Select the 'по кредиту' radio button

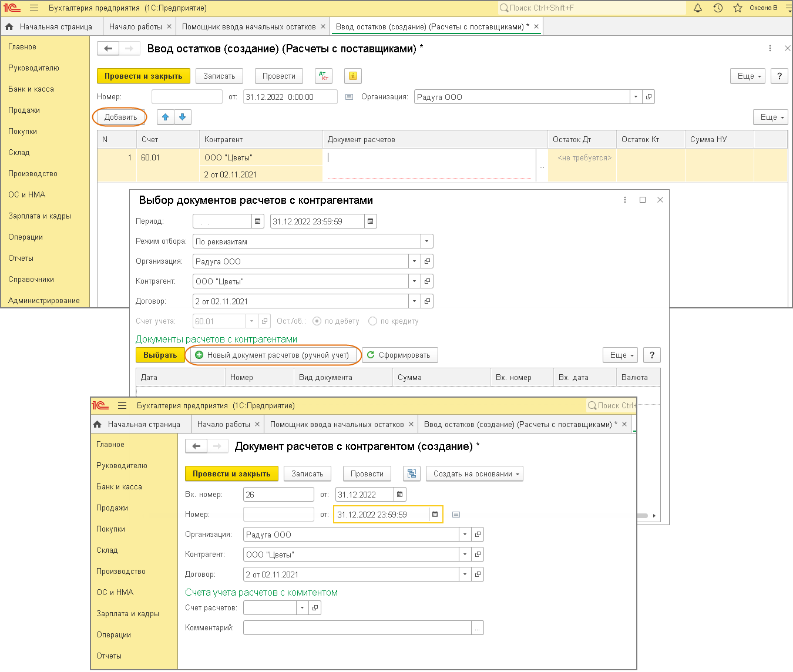click(372, 321)
